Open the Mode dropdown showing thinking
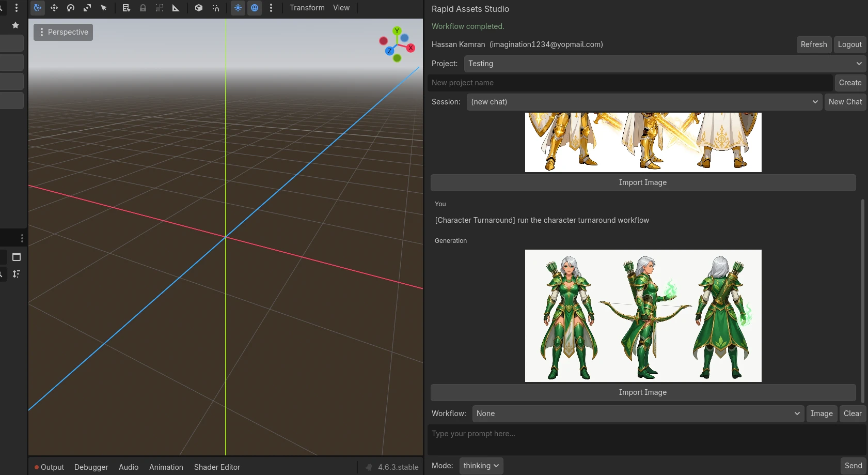This screenshot has height=475, width=868. coord(481,466)
